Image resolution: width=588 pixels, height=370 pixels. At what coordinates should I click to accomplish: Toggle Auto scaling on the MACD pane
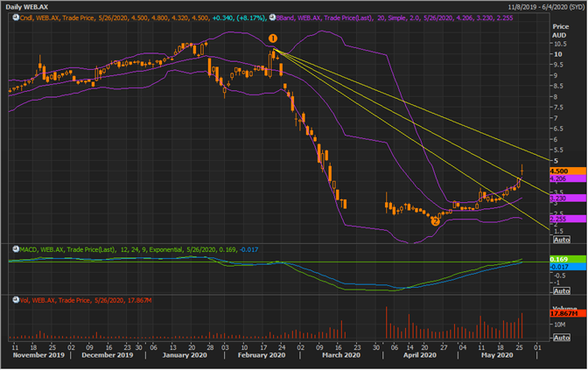coord(562,291)
